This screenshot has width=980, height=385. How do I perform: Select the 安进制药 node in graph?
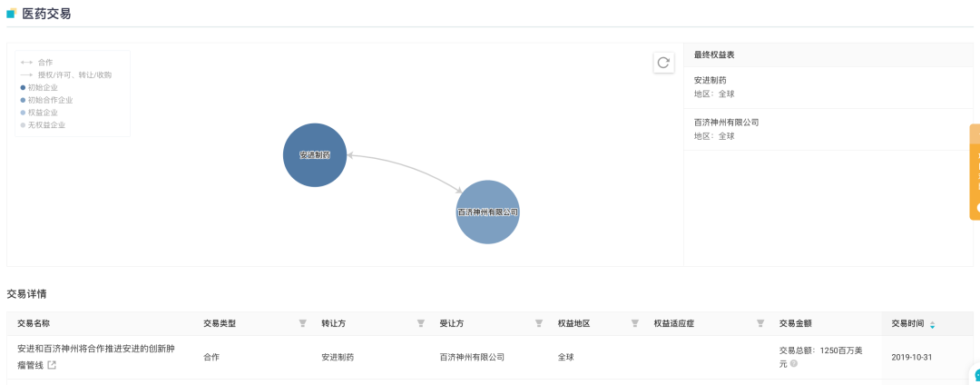coord(315,155)
